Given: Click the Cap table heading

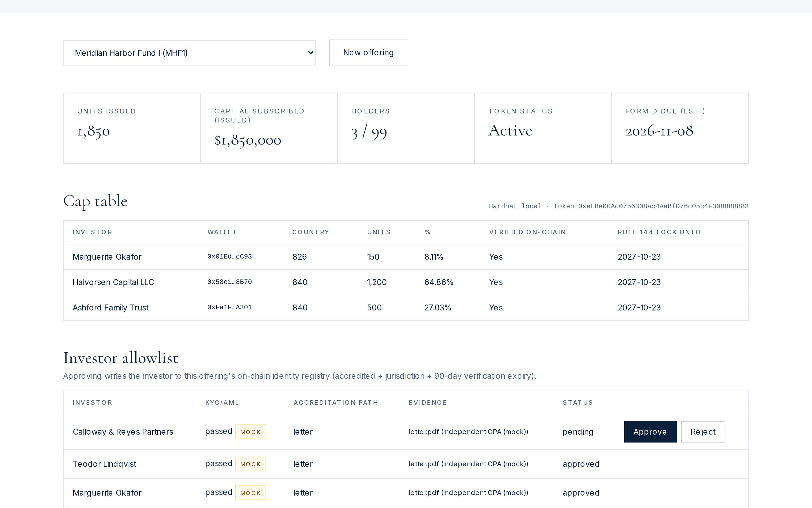Looking at the screenshot, I should (x=95, y=201).
